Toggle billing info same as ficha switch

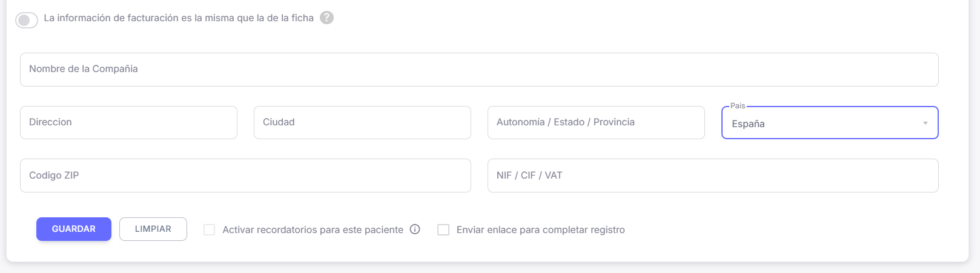click(x=27, y=20)
